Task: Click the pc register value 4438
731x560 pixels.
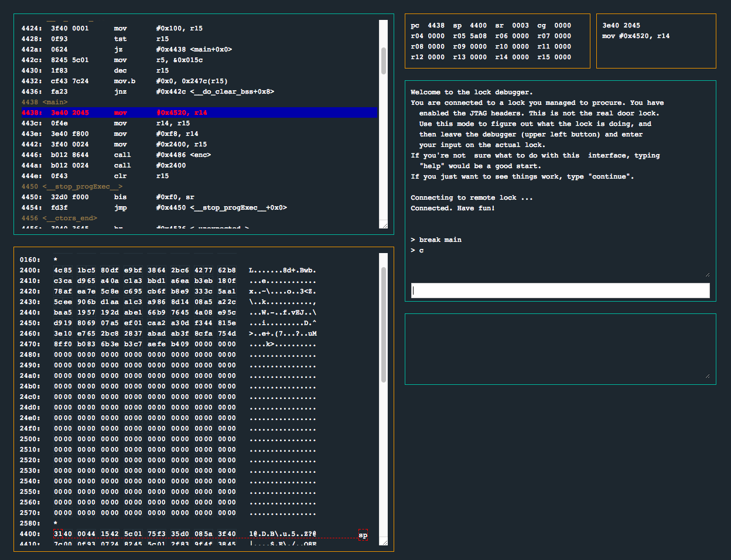Action: (x=436, y=25)
